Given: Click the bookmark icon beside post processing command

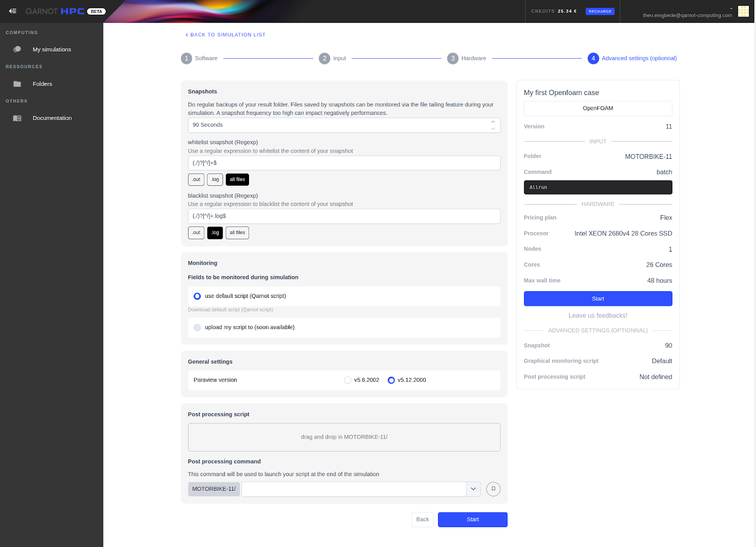Looking at the screenshot, I should pyautogui.click(x=493, y=489).
